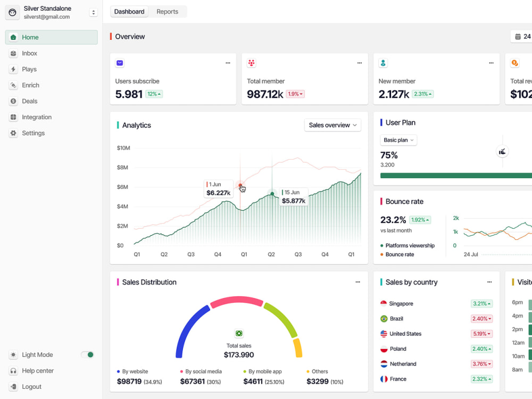Open Sales by country options menu
Image resolution: width=532 pixels, height=399 pixels.
pyautogui.click(x=489, y=282)
